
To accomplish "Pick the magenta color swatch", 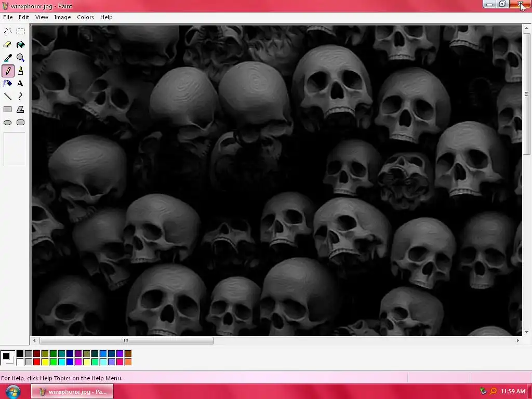I will pos(78,362).
